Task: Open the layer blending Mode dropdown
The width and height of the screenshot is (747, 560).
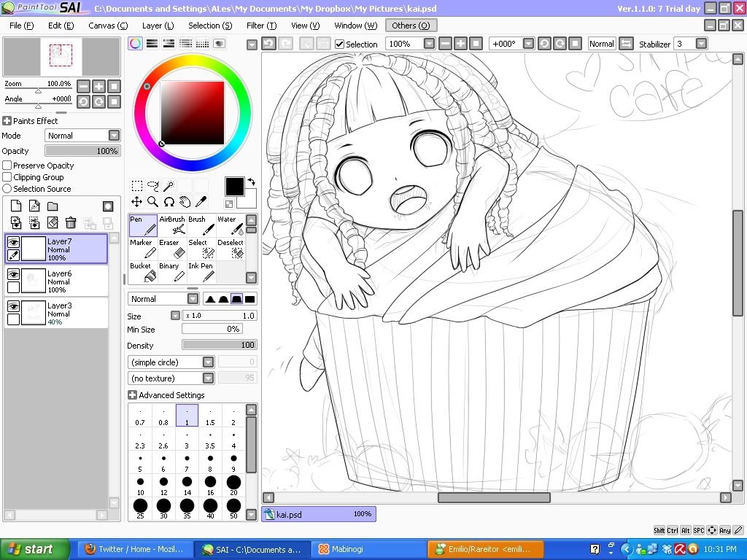Action: tap(82, 136)
